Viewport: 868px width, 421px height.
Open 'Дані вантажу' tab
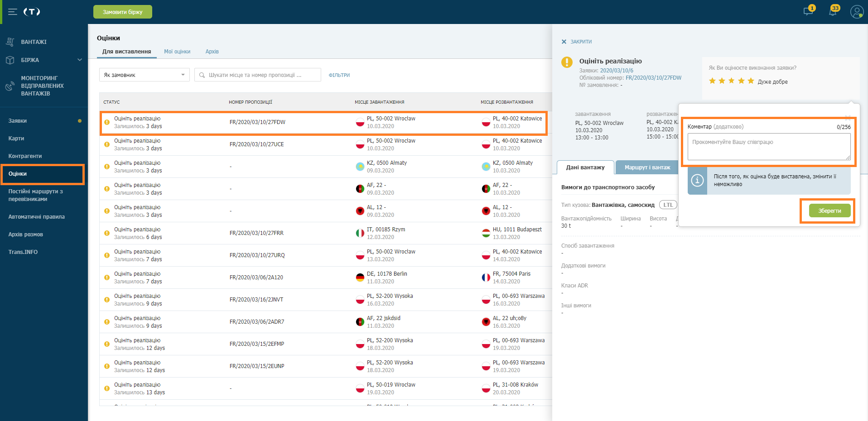(x=585, y=167)
